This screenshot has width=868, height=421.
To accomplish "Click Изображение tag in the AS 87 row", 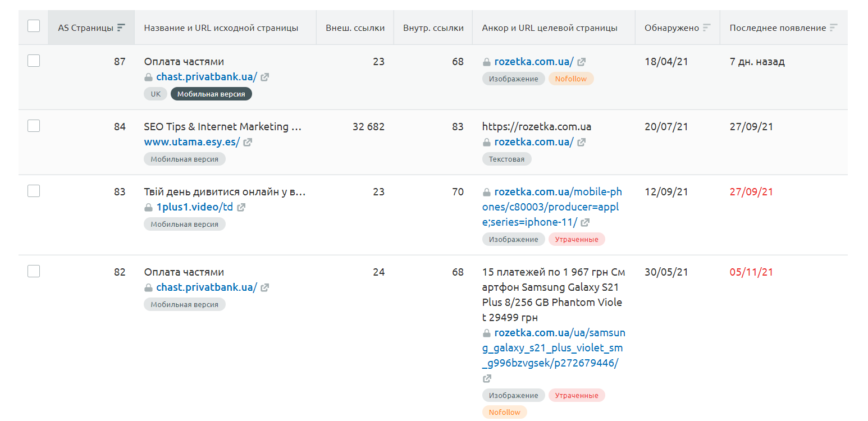I will point(514,79).
